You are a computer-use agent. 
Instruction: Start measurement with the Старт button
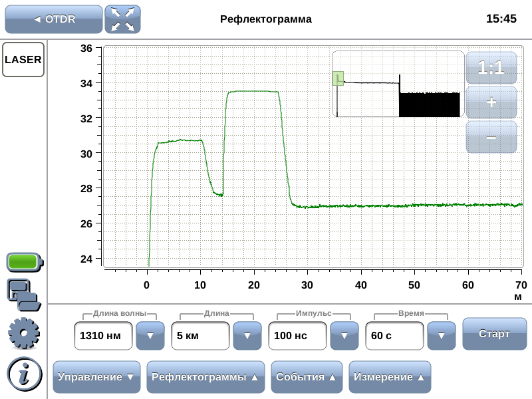coord(494,334)
